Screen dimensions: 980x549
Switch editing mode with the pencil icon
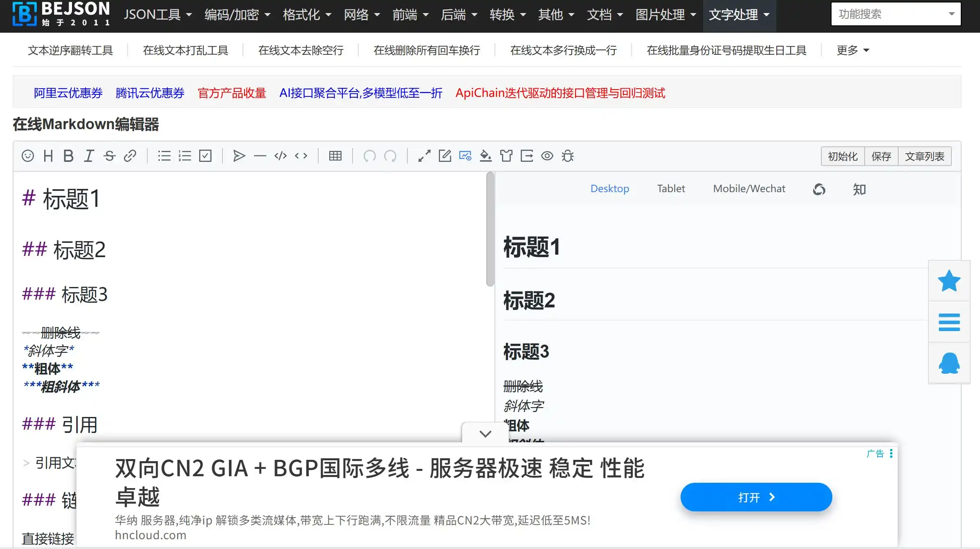pos(445,156)
